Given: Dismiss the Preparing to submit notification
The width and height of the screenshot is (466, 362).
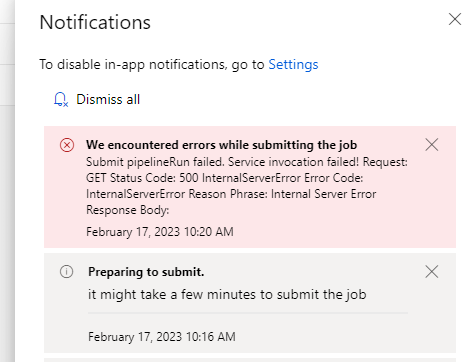Looking at the screenshot, I should pyautogui.click(x=432, y=272).
